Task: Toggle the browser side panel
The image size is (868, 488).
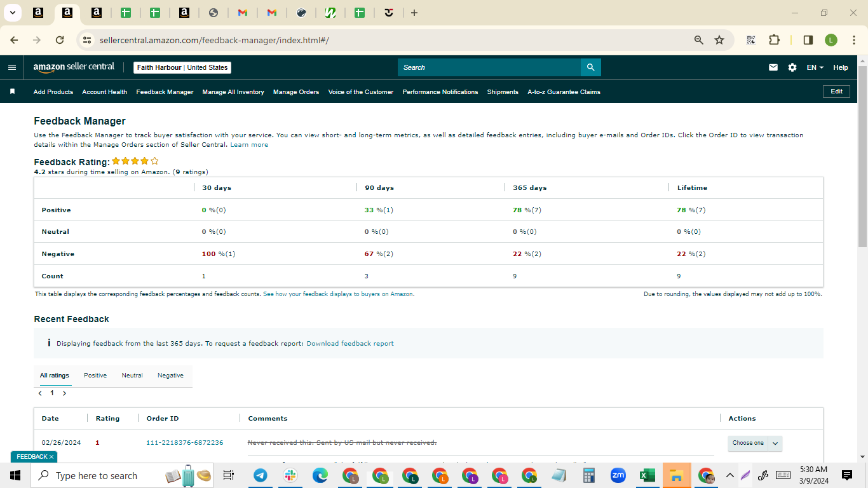Action: [x=808, y=40]
